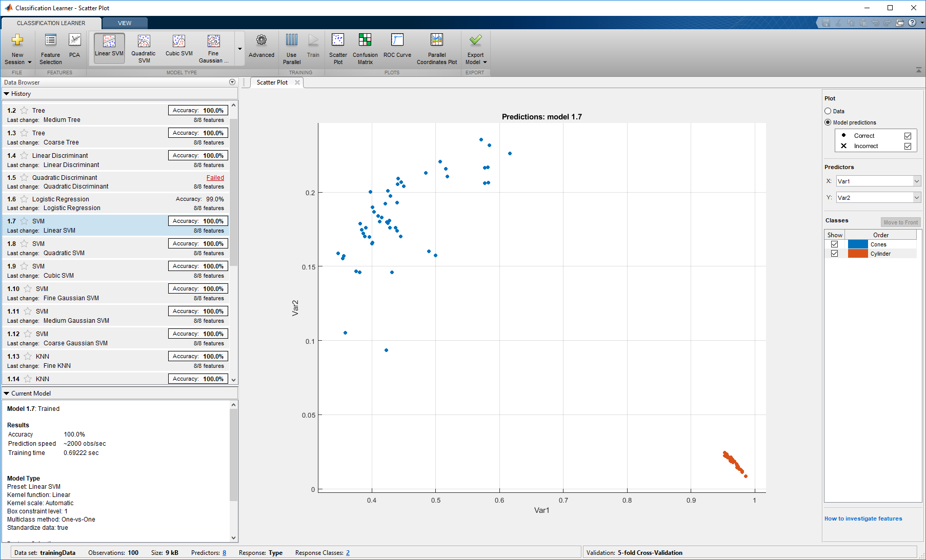Click the Undo arrow icon
926x560 pixels.
tap(875, 23)
